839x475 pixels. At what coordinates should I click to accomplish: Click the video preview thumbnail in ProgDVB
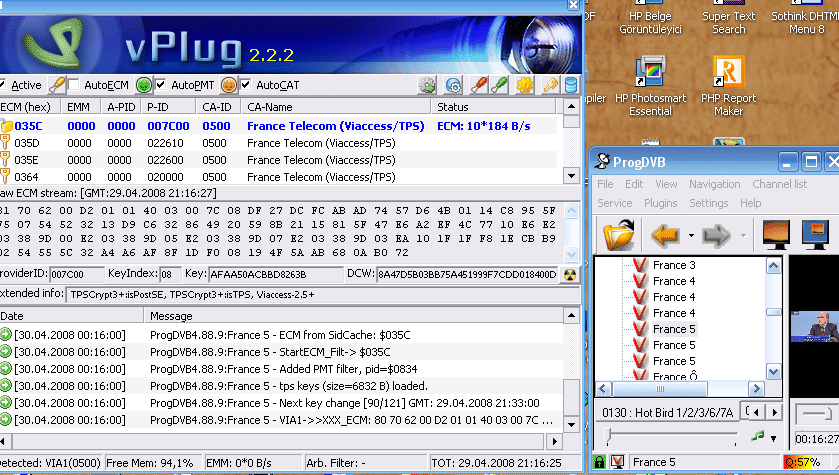[x=814, y=326]
